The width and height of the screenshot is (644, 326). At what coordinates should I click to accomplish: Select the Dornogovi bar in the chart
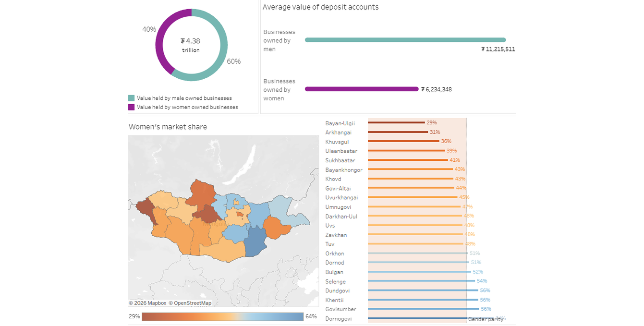431,318
